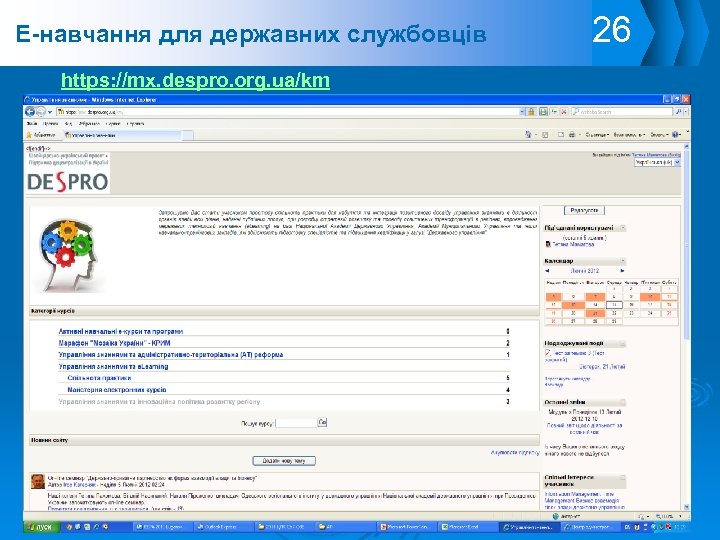Click the blue Help icon in the command bar

click(x=676, y=135)
